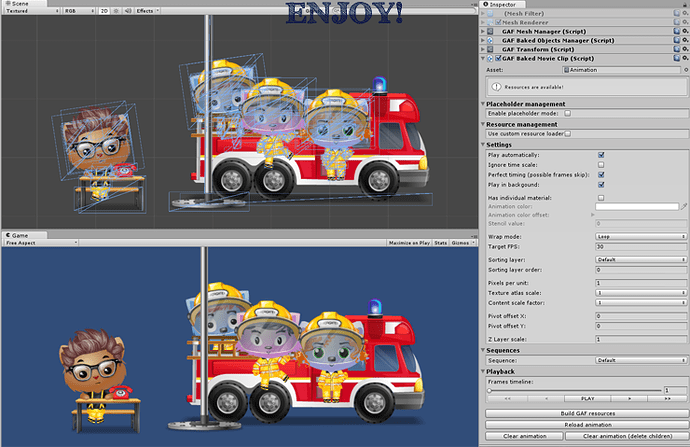The image size is (690, 447).
Task: Toggle Stats in Game view
Action: pyautogui.click(x=440, y=242)
